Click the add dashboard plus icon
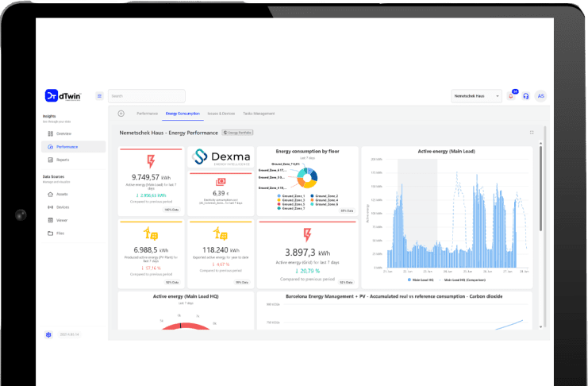588x386 pixels. [x=121, y=114]
